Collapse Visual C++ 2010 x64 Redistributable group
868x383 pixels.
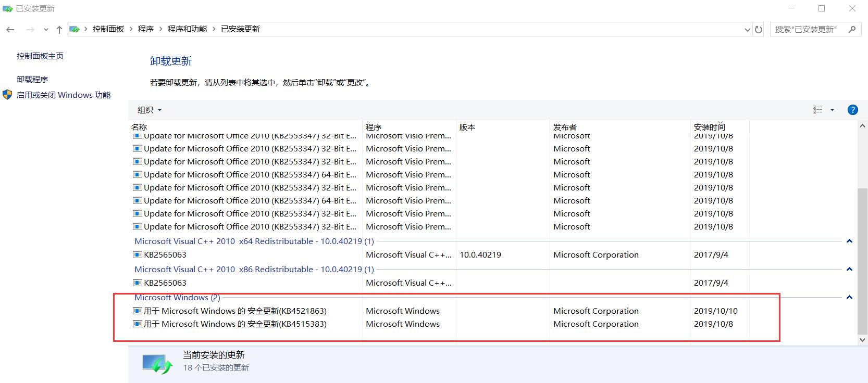click(849, 241)
